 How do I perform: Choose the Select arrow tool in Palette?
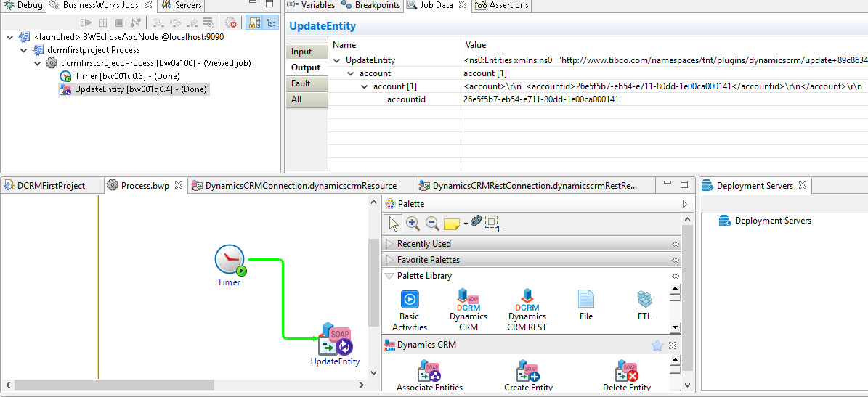pyautogui.click(x=394, y=224)
